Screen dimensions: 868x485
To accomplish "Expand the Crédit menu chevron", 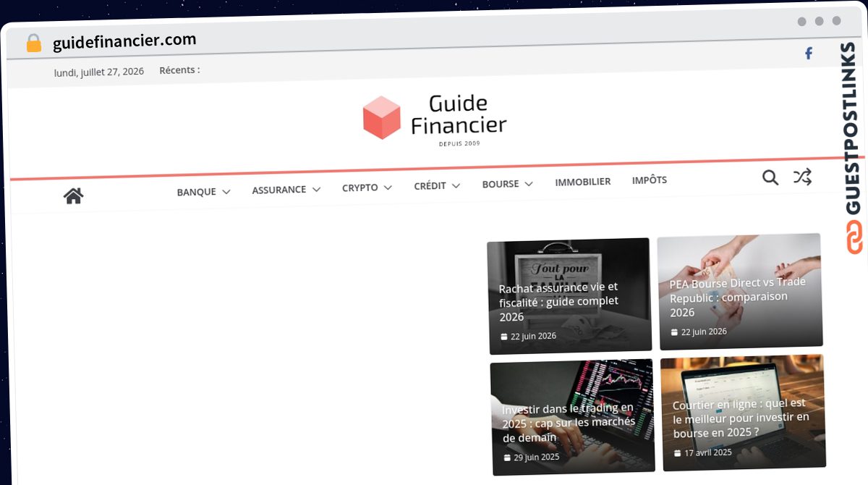I will click(456, 186).
